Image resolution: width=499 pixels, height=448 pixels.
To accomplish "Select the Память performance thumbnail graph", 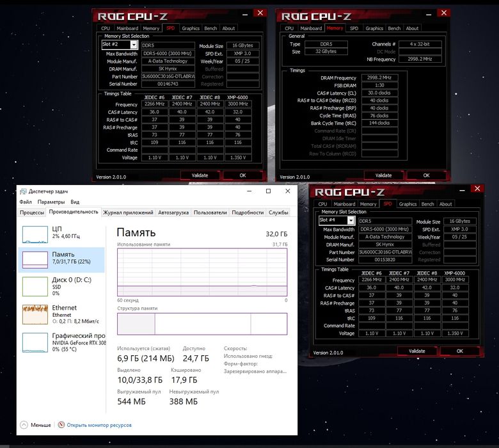I will point(35,260).
